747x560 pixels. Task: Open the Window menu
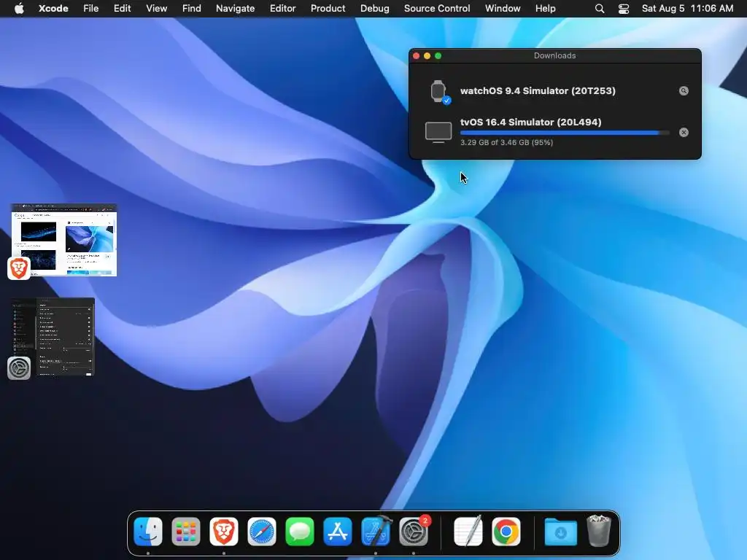coord(503,9)
